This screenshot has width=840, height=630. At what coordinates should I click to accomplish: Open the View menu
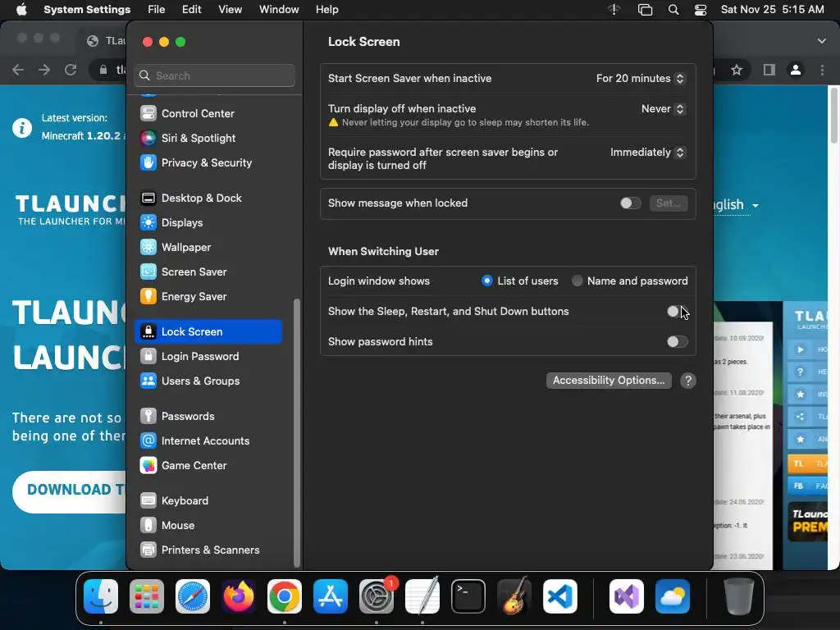click(231, 10)
